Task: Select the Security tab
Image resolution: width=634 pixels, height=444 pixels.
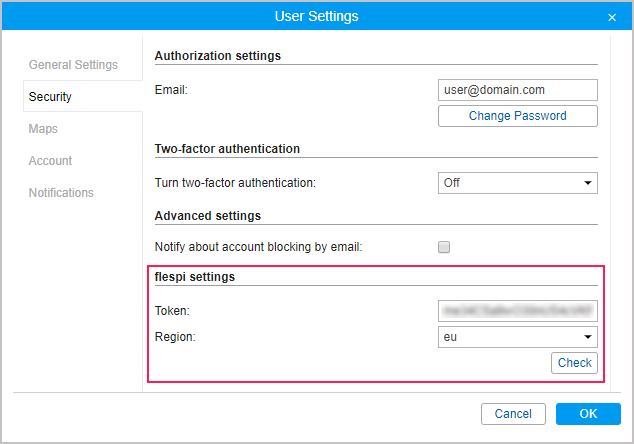Action: [50, 97]
